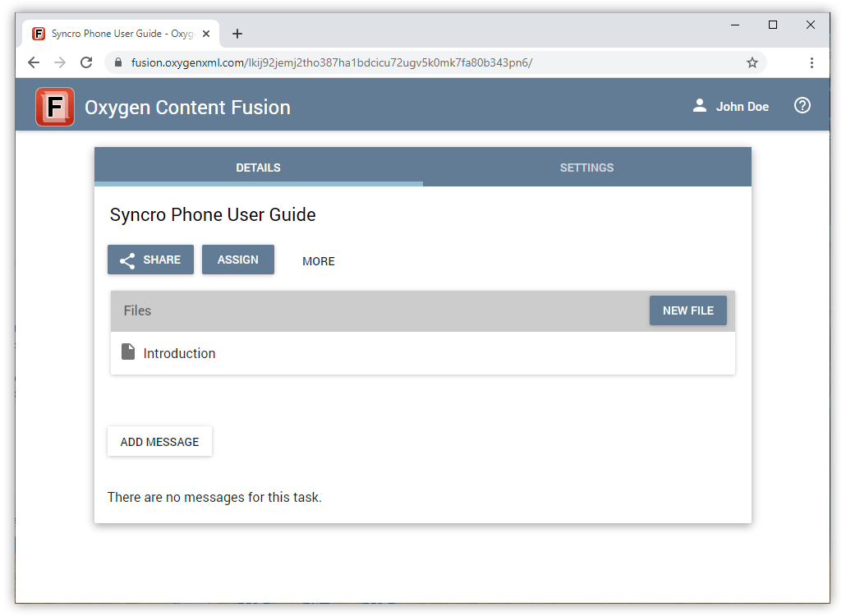Viewport: 846px width, 616px height.
Task: Click the no messages for this task text
Action: [214, 497]
